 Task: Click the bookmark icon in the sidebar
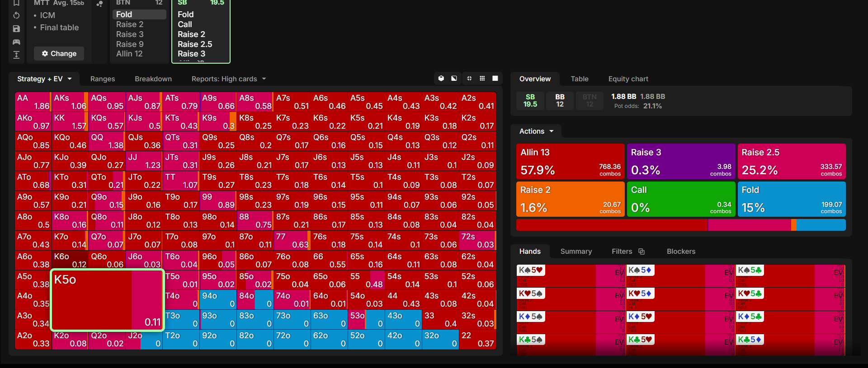[x=16, y=3]
